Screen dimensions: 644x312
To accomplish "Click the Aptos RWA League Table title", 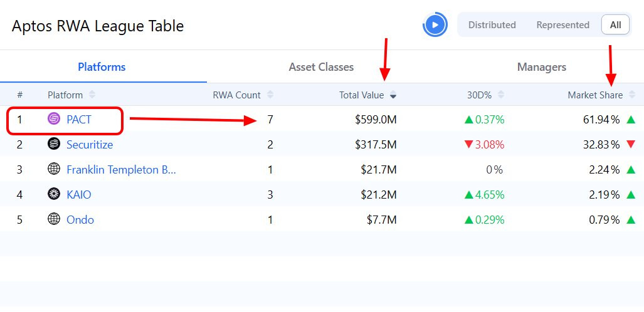I will coord(98,26).
